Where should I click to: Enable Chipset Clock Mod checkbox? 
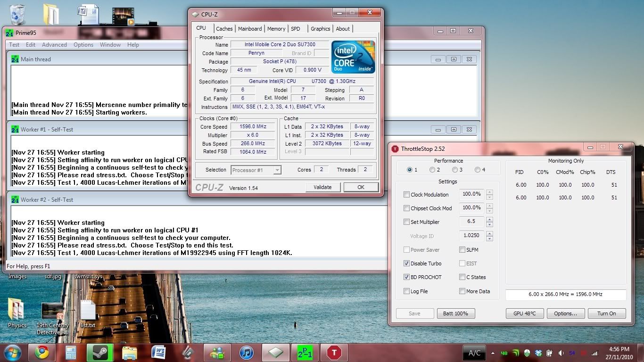[x=406, y=208]
